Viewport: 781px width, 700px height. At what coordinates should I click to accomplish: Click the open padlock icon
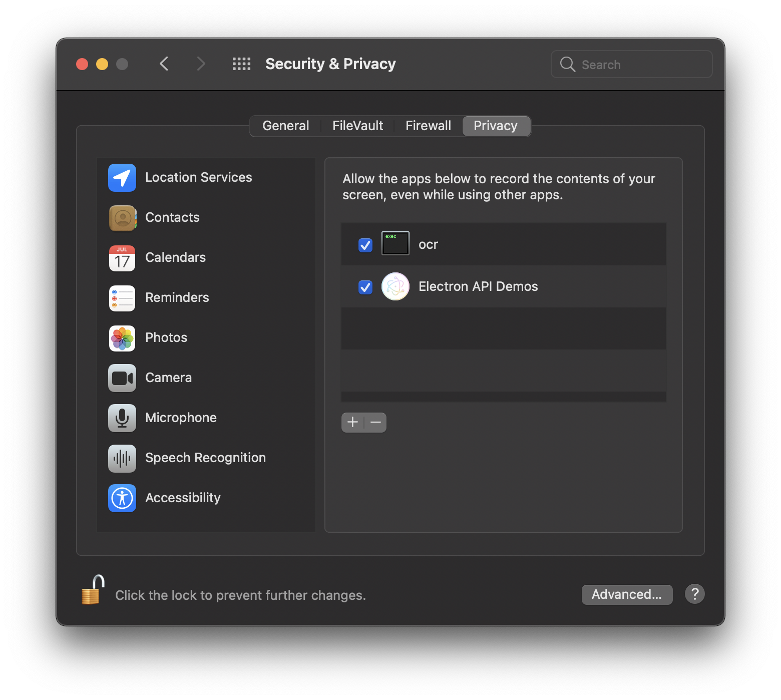(93, 590)
